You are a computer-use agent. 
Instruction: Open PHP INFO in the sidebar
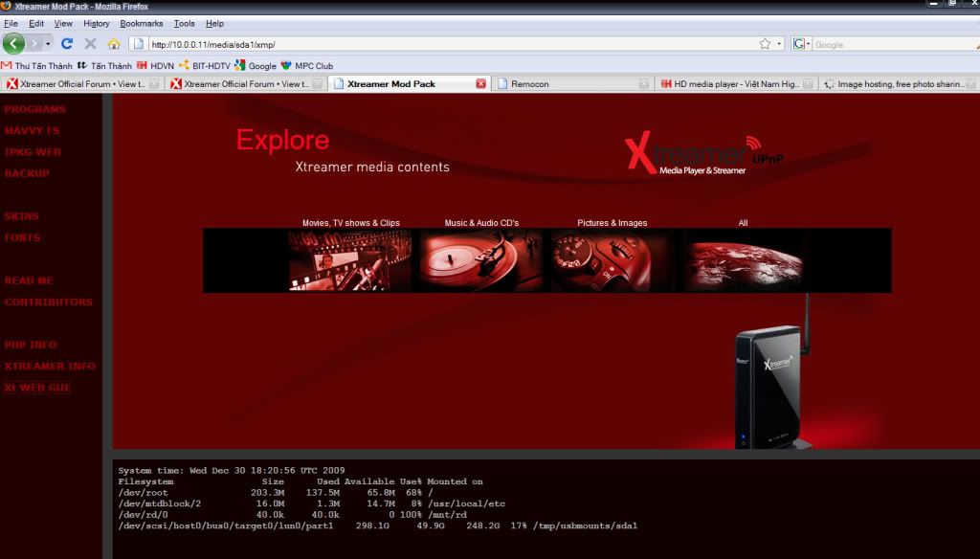tap(30, 346)
